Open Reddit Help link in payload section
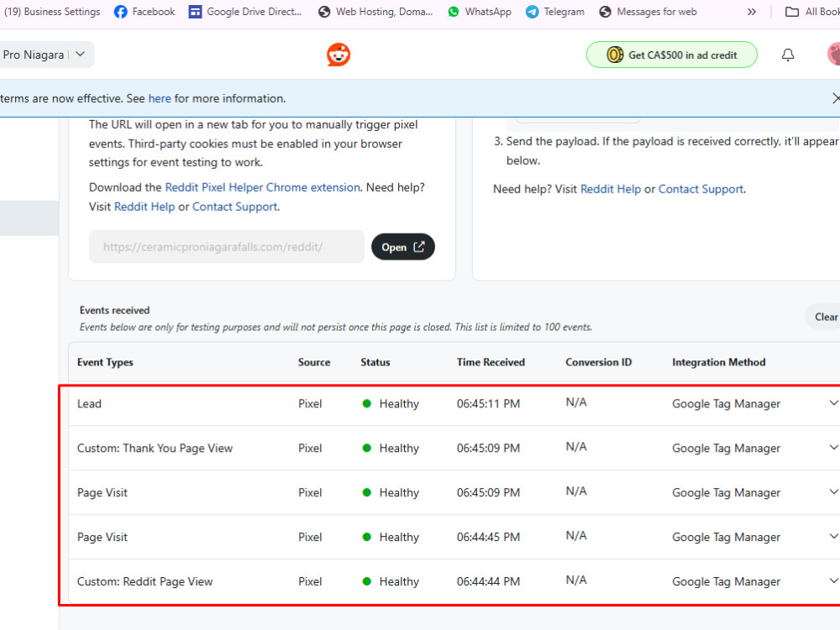The image size is (840, 630). [610, 189]
